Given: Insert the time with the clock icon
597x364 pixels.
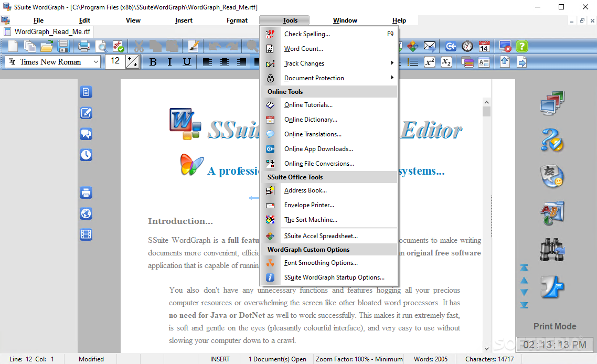Looking at the screenshot, I should (467, 47).
